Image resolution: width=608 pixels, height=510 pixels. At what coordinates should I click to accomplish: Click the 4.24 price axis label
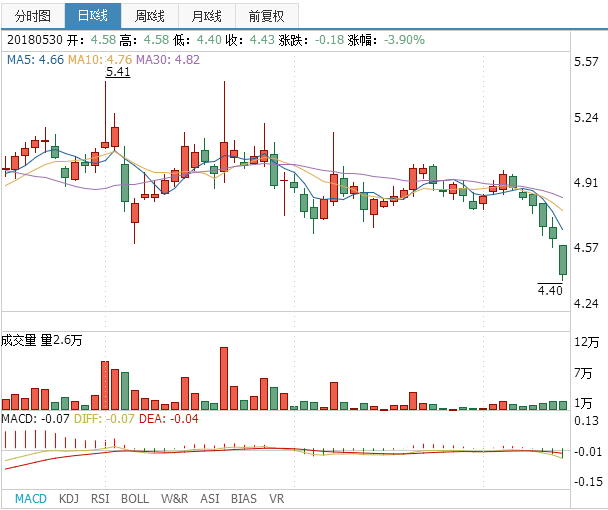point(586,303)
